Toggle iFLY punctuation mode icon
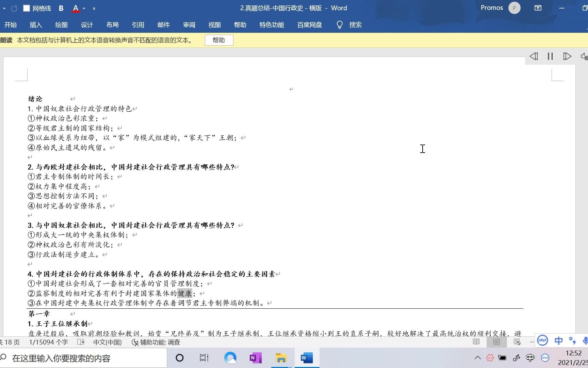The image size is (588, 368). click(572, 340)
